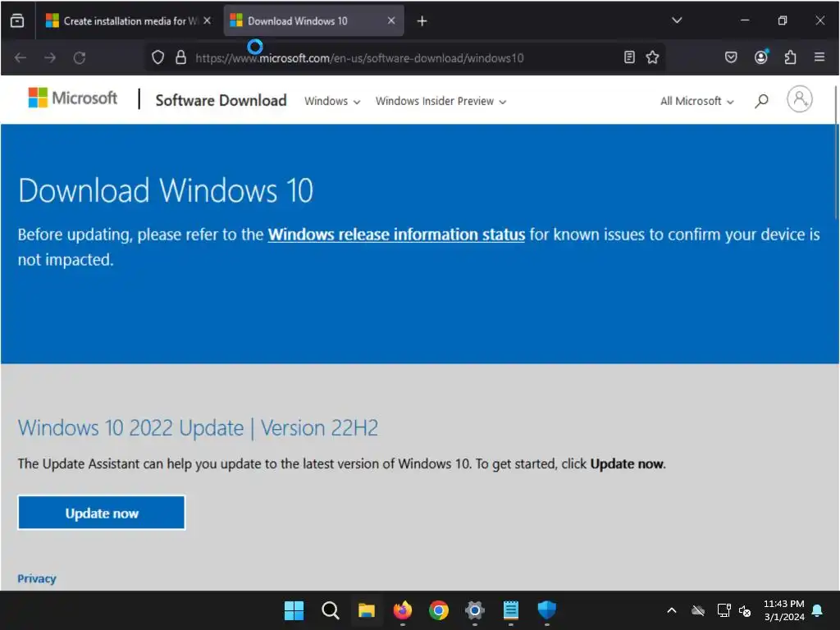The image size is (840, 630).
Task: Open the Windows Start button
Action: [294, 610]
